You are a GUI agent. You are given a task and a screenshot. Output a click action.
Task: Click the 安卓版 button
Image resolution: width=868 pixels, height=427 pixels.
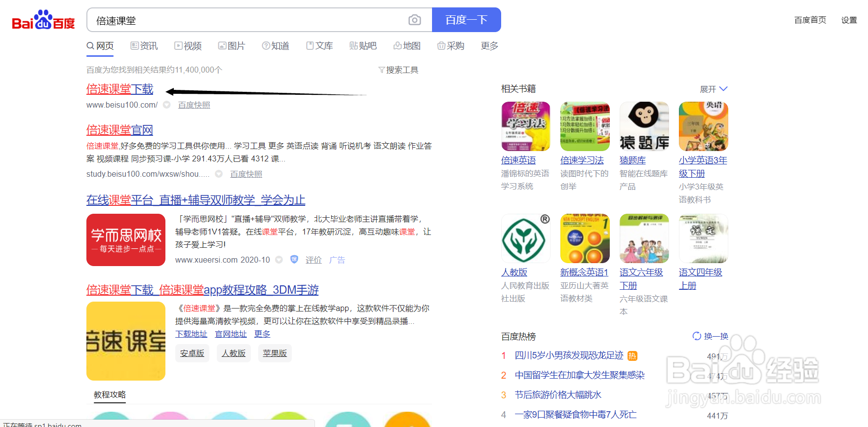[x=192, y=353]
